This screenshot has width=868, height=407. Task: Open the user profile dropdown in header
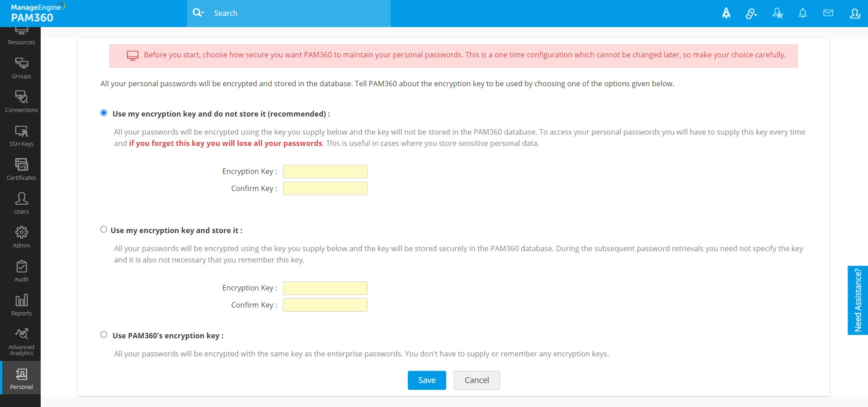point(855,14)
